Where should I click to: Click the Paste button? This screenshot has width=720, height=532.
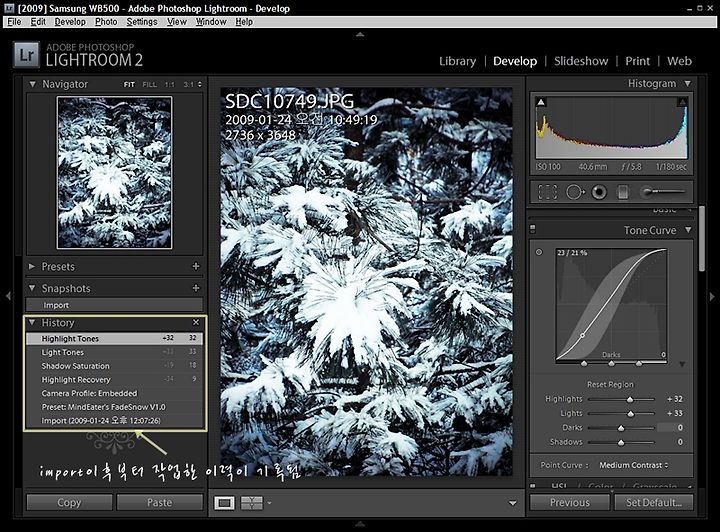159,503
